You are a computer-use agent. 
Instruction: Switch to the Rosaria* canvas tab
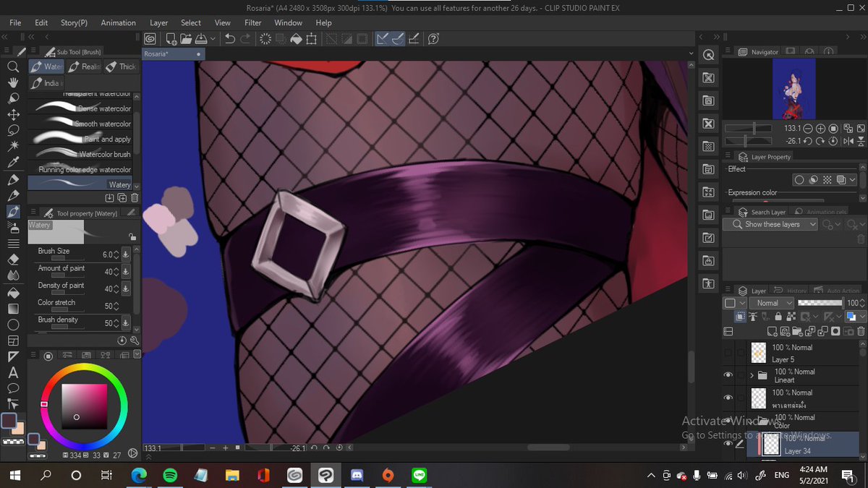click(174, 54)
